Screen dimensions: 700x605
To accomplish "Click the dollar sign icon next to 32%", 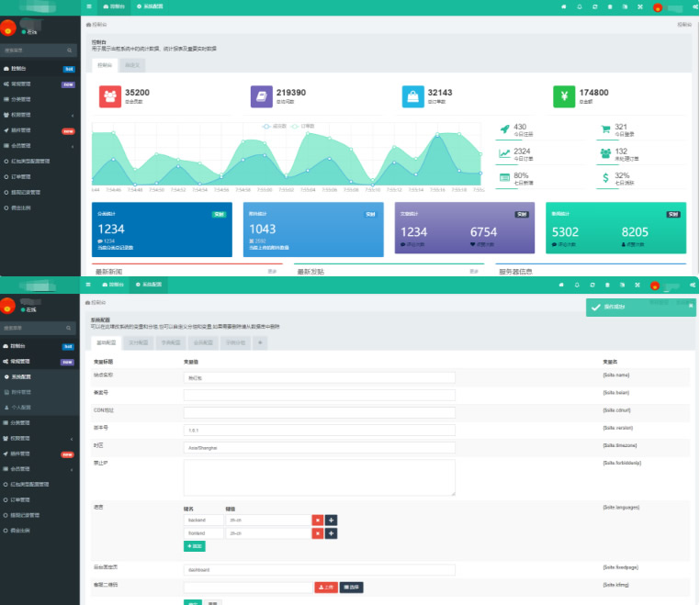I will click(x=604, y=177).
